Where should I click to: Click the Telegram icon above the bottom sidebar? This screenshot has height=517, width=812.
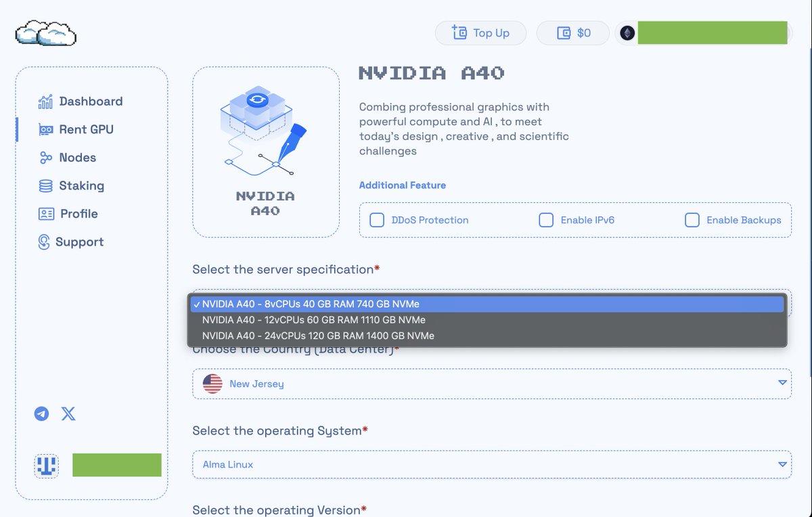pos(42,413)
